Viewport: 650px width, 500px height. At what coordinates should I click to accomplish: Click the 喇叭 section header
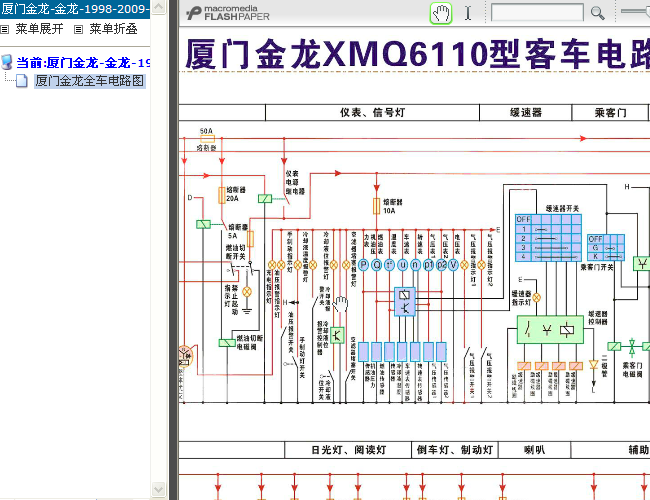(534, 450)
